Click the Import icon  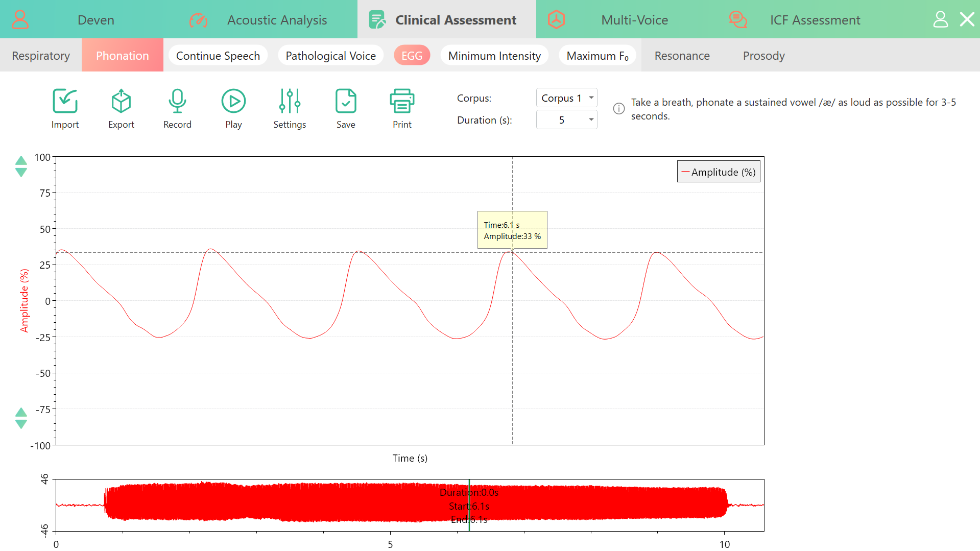(x=65, y=101)
